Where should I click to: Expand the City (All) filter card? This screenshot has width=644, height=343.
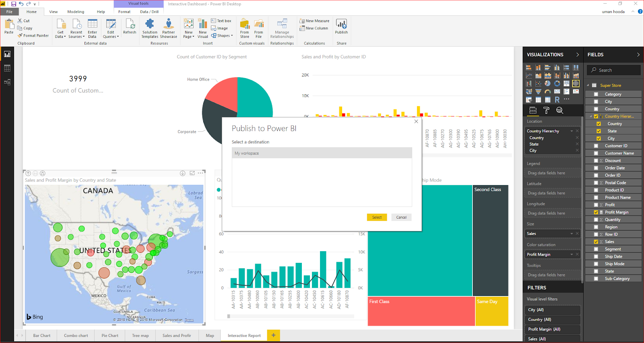point(553,310)
